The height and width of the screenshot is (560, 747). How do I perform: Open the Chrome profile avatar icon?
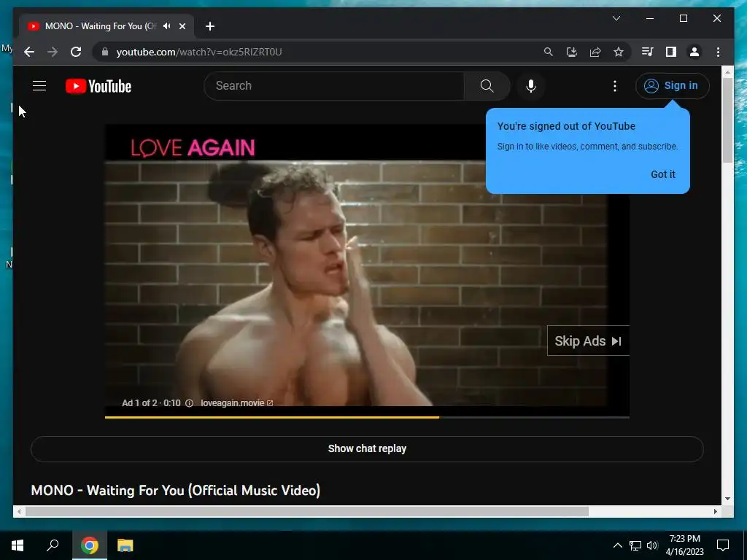click(694, 52)
